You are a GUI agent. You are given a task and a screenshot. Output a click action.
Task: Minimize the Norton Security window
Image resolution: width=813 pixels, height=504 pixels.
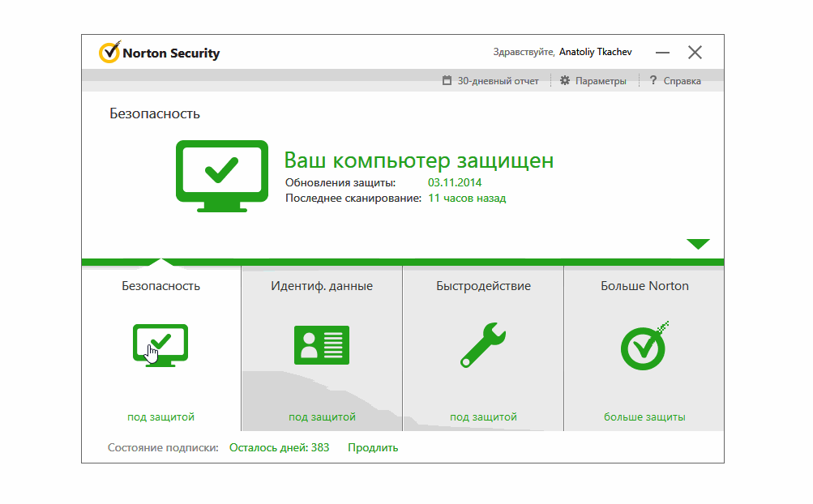662,53
